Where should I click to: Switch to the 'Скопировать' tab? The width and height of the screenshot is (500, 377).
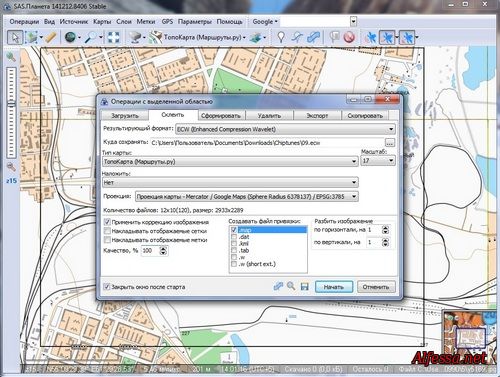pos(365,116)
